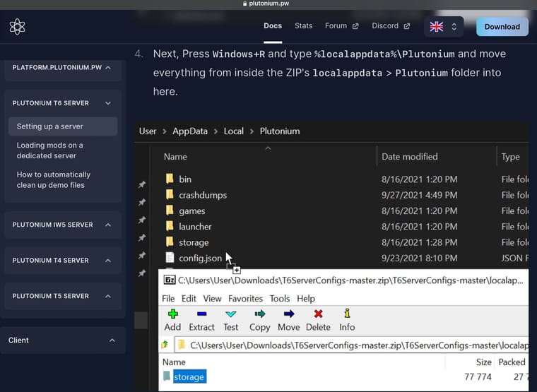The image size is (537, 392).
Task: Click the games folder icon
Action: tap(170, 210)
